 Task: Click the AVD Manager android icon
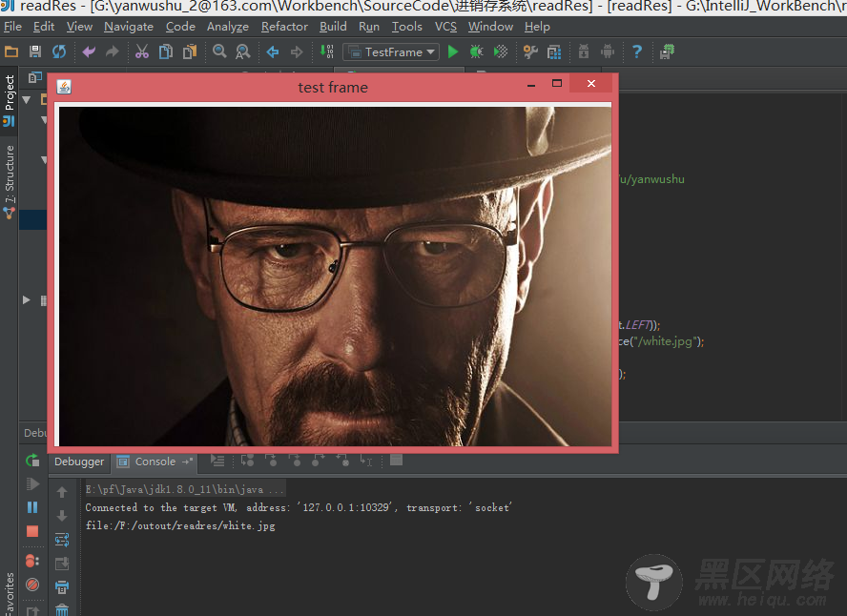[x=608, y=51]
